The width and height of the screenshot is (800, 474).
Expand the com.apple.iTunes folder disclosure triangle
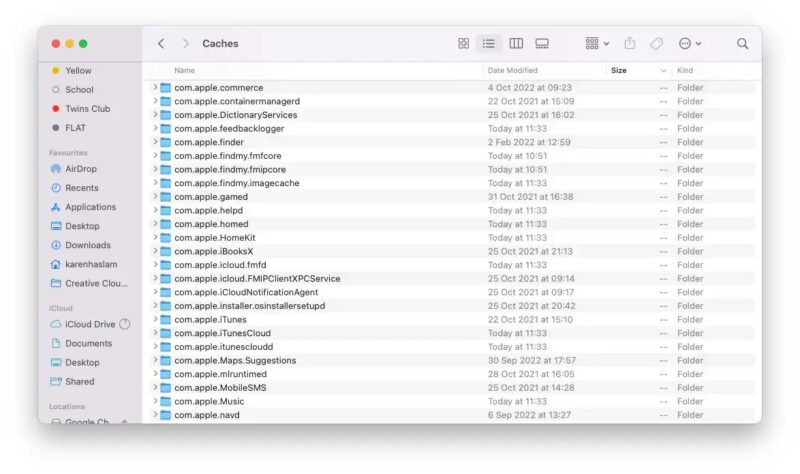tap(155, 319)
